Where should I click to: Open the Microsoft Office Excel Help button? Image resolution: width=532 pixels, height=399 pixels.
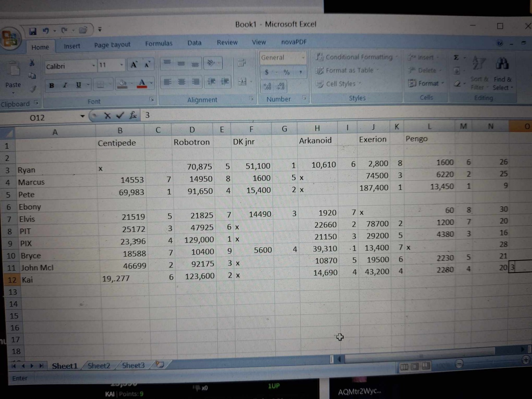tap(499, 43)
